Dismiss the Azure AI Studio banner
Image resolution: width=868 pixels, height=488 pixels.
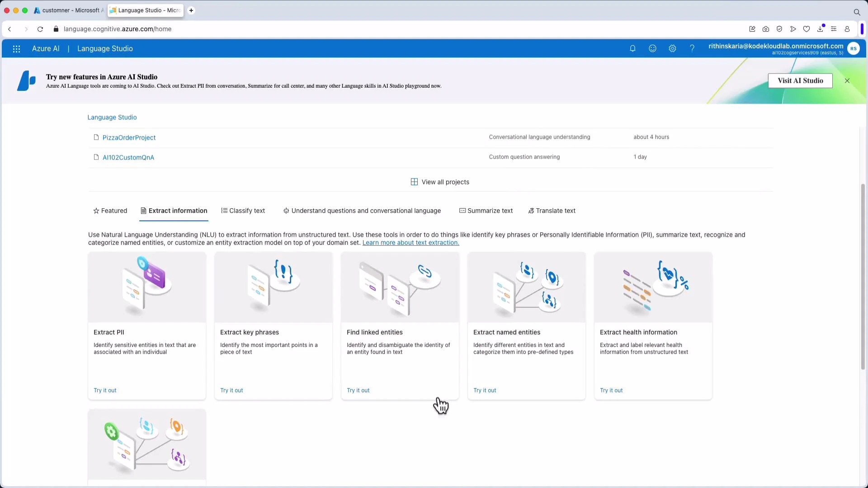pos(847,80)
